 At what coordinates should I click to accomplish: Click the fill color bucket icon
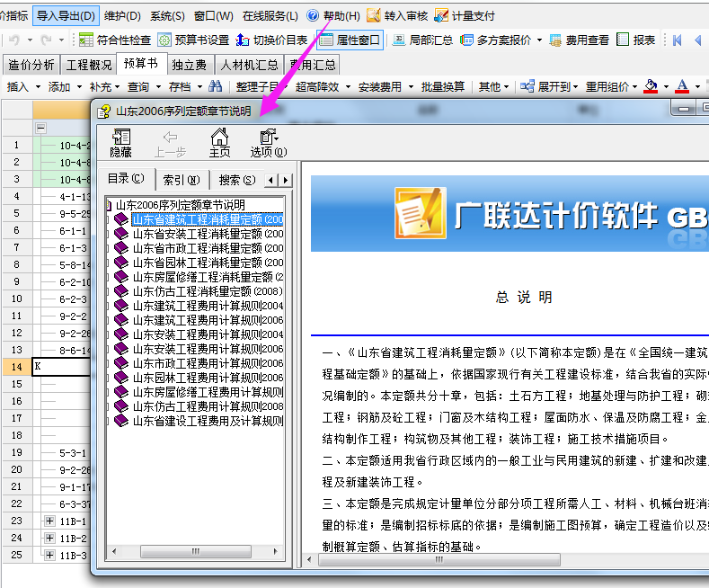click(x=651, y=86)
